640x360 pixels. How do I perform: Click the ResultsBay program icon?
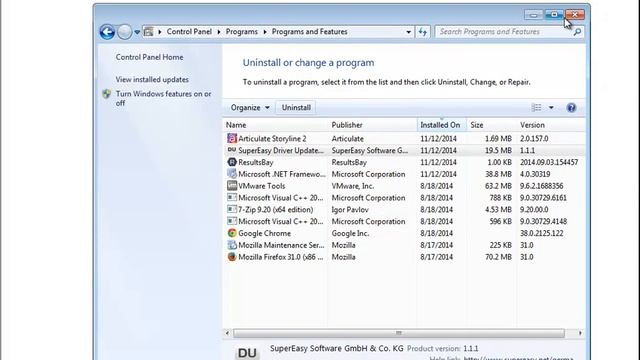point(232,162)
